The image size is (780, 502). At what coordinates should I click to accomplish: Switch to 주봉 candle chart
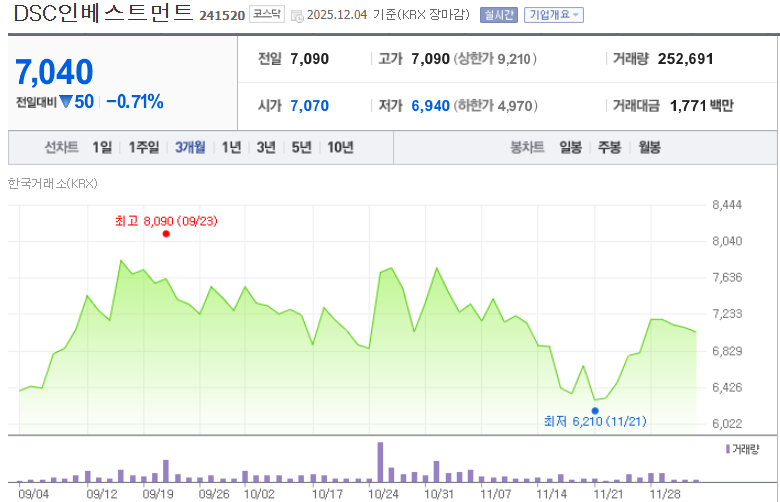coord(609,147)
